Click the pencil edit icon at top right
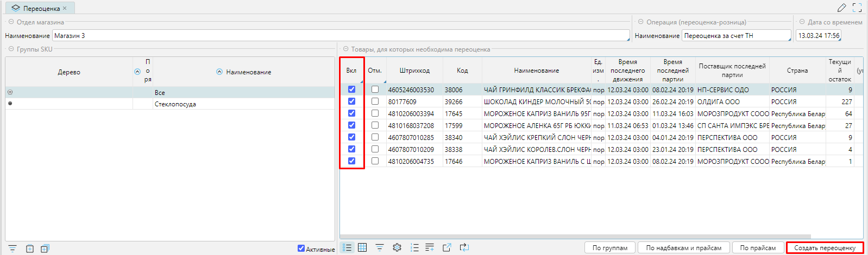868x255 pixels. click(841, 8)
